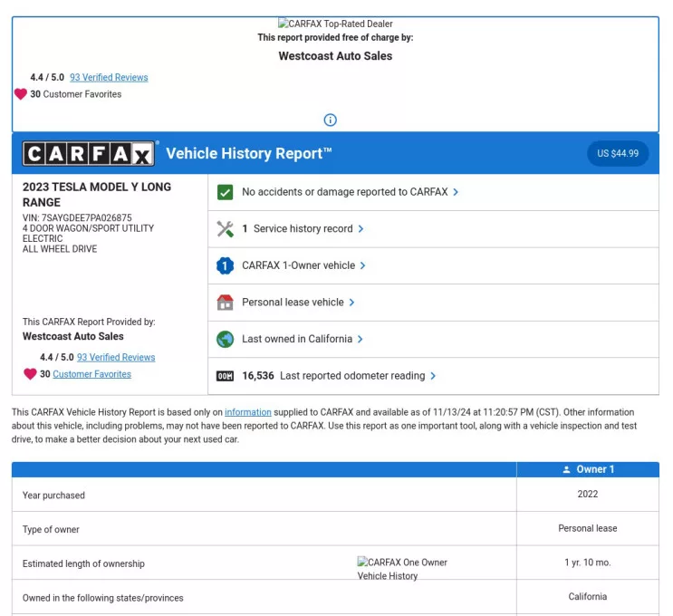Click the info circle icon below the dealer banner

[331, 120]
